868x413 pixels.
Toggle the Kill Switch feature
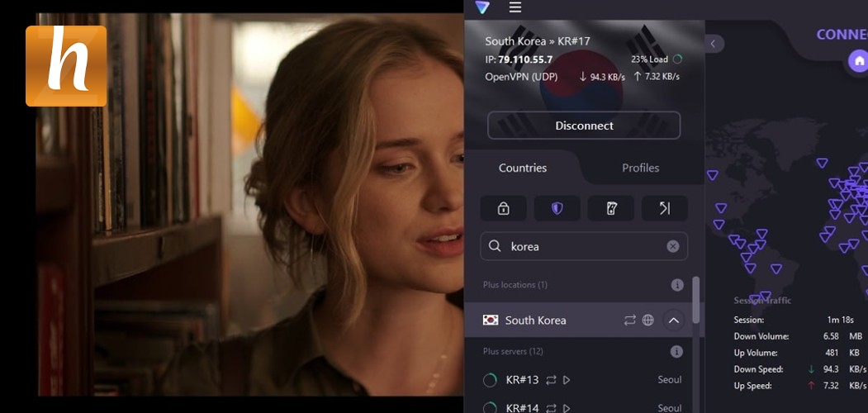611,208
